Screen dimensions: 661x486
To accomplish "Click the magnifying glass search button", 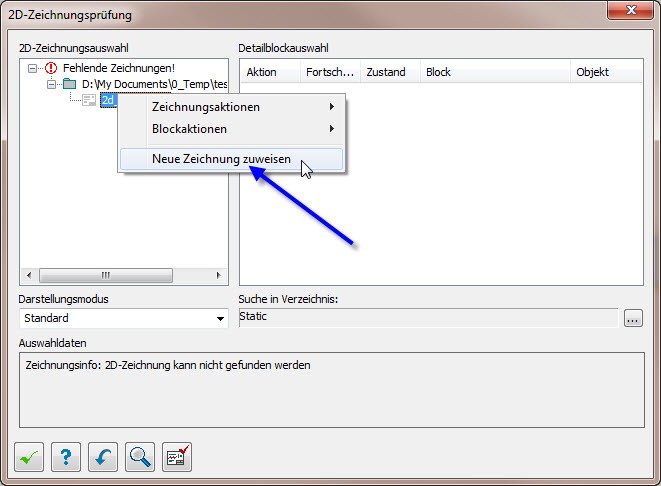I will coord(140,456).
